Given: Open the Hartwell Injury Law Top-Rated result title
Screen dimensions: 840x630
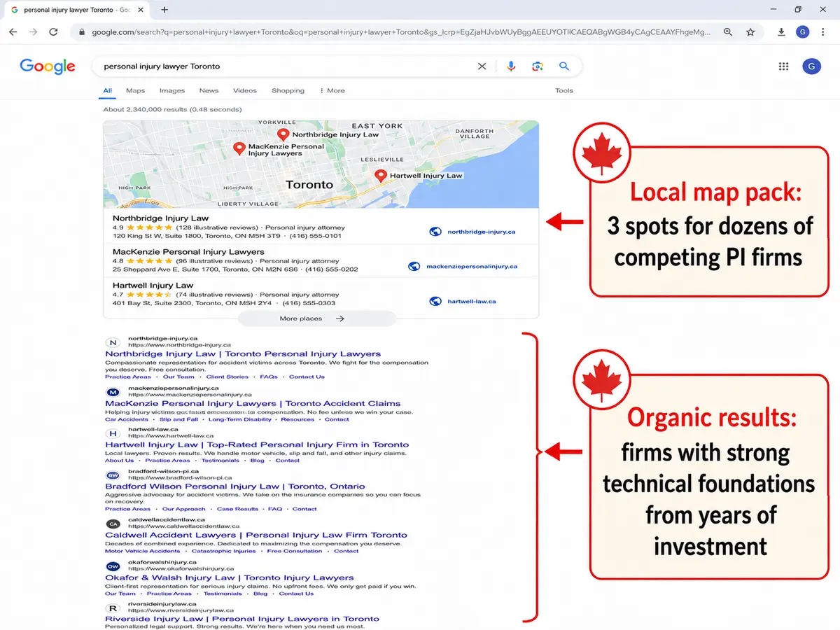Looking at the screenshot, I should click(257, 444).
